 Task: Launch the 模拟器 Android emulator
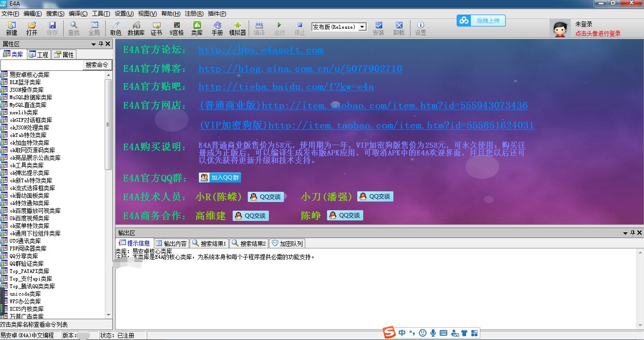(237, 28)
